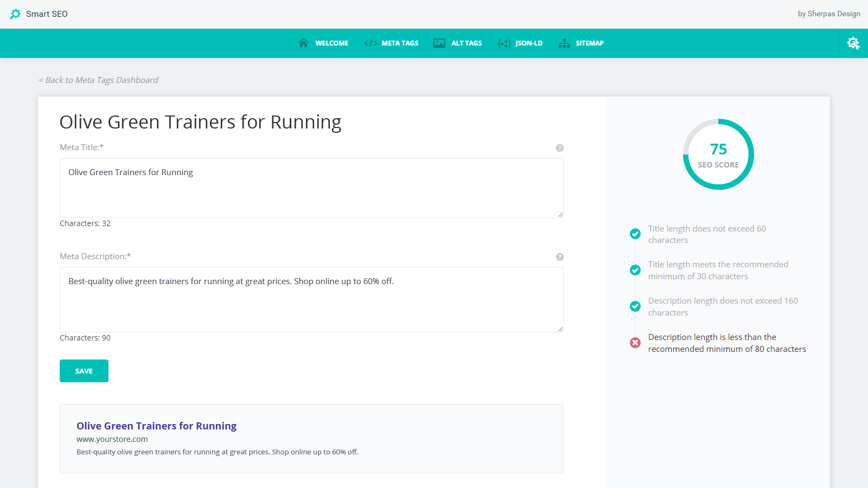This screenshot has width=868, height=488.
Task: Click the preview title link Olive Green Trainers
Action: pyautogui.click(x=156, y=426)
